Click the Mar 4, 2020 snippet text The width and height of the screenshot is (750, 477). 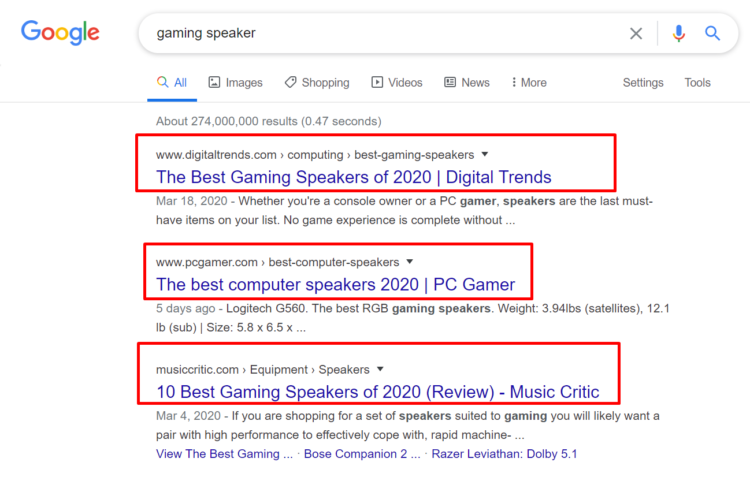(x=408, y=425)
